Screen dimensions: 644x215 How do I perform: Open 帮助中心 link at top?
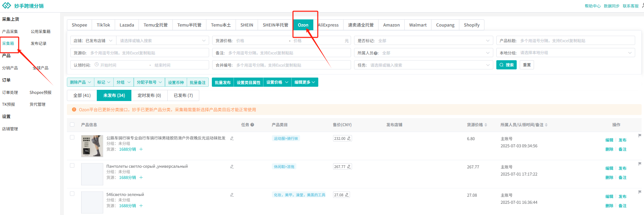click(593, 6)
